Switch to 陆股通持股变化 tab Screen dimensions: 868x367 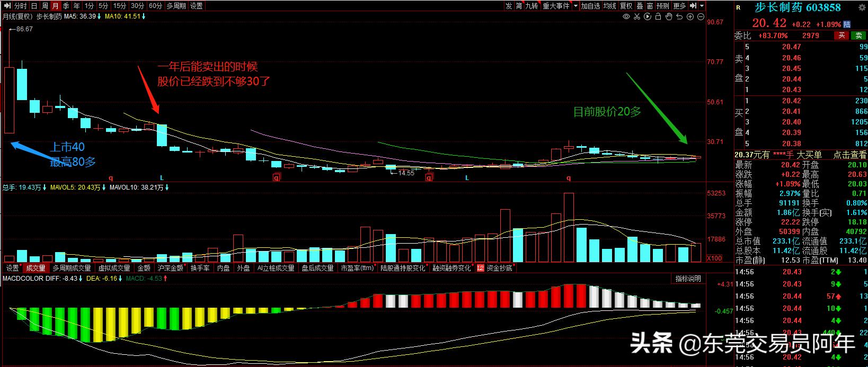403,268
